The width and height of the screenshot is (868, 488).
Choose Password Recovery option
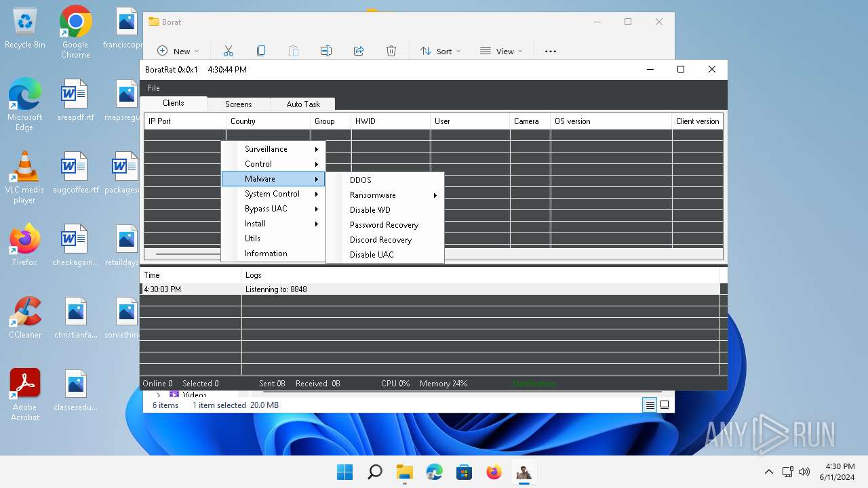click(385, 225)
